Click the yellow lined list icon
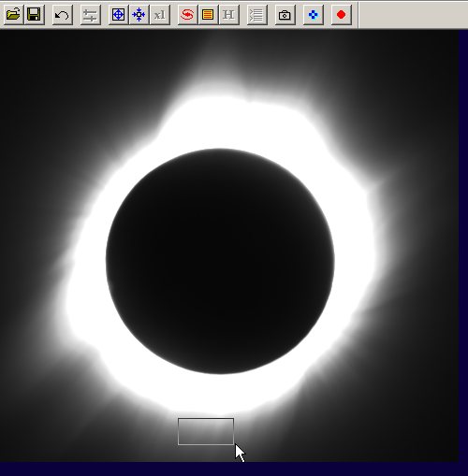 click(208, 14)
